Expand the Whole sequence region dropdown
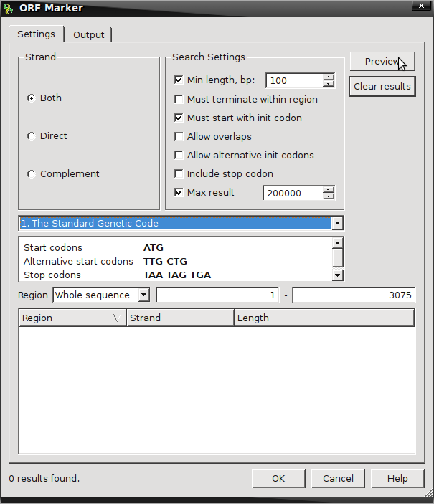This screenshot has width=434, height=504. 143,295
